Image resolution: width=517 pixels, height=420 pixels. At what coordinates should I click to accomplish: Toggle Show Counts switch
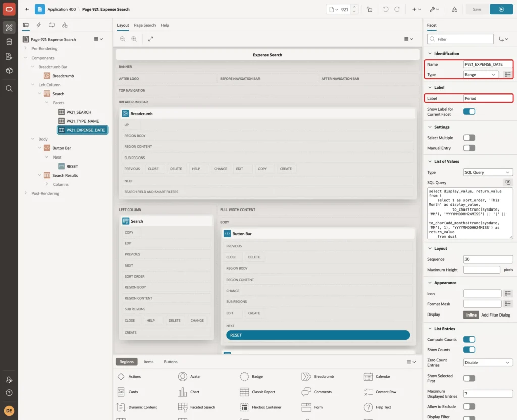[469, 350]
